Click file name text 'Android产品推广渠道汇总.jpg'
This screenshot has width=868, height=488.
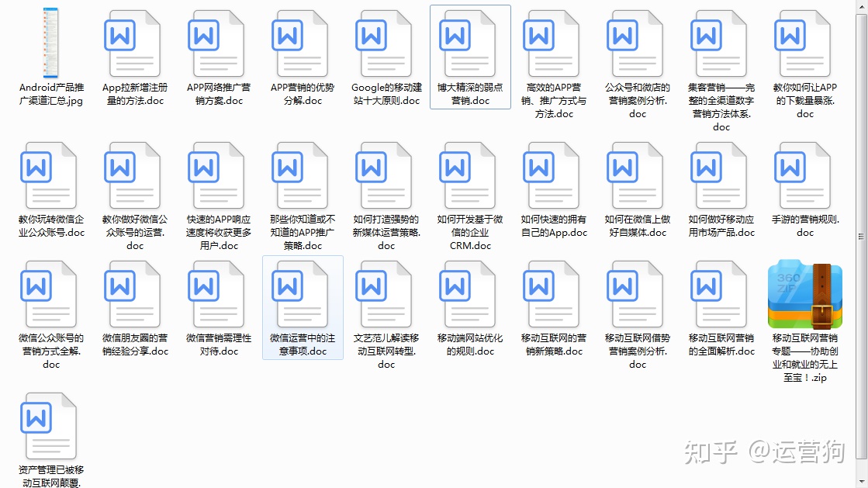(51, 94)
